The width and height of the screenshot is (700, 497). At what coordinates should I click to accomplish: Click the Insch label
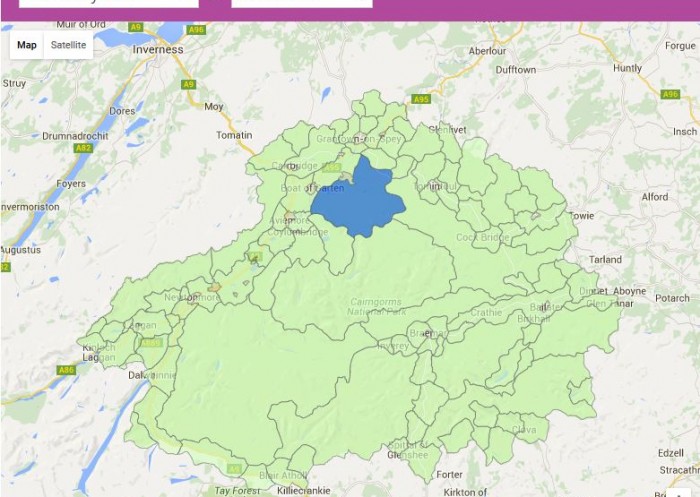685,132
